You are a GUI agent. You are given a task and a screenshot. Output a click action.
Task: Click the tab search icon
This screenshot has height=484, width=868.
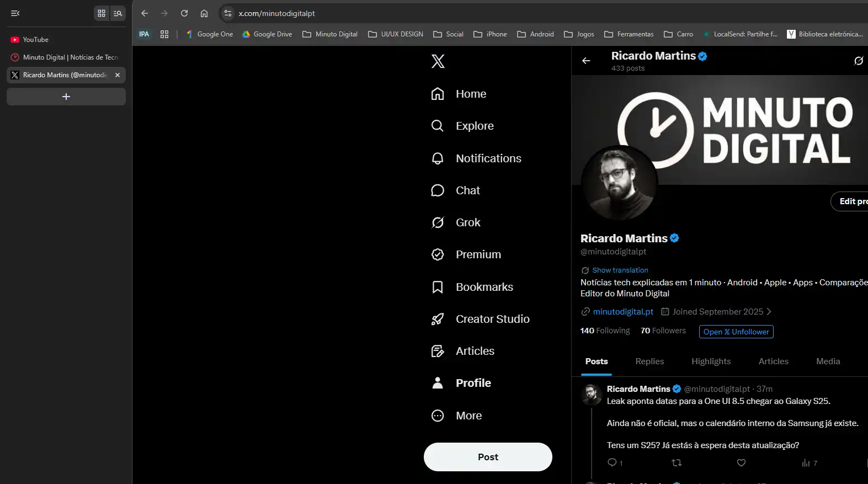[118, 13]
